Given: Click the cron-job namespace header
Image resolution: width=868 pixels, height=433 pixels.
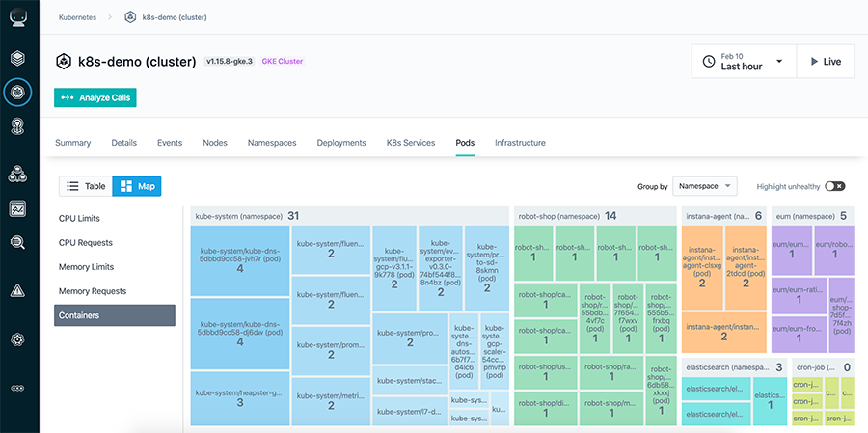Looking at the screenshot, I should tap(824, 367).
